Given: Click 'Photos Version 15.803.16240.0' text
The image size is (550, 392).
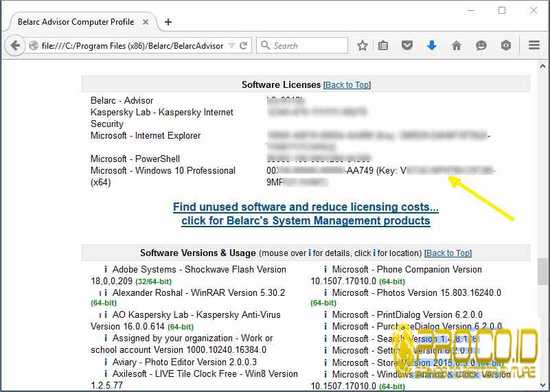Looking at the screenshot, I should [x=439, y=292].
